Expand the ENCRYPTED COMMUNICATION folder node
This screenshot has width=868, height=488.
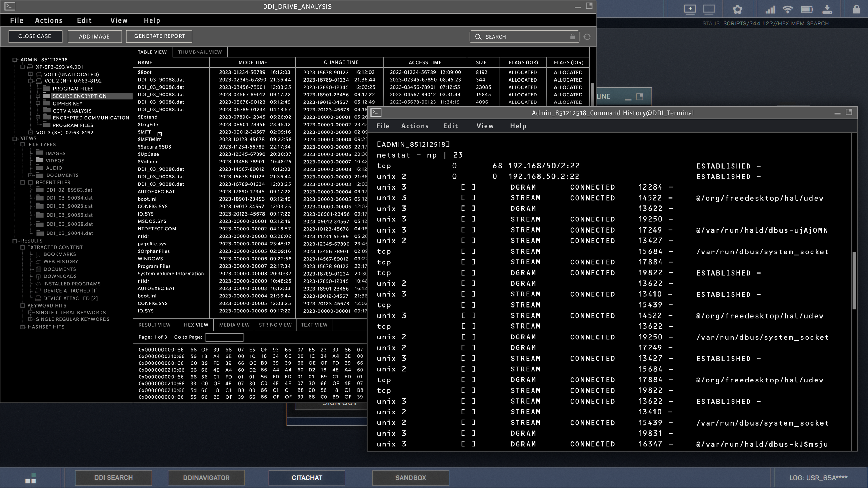(38, 117)
